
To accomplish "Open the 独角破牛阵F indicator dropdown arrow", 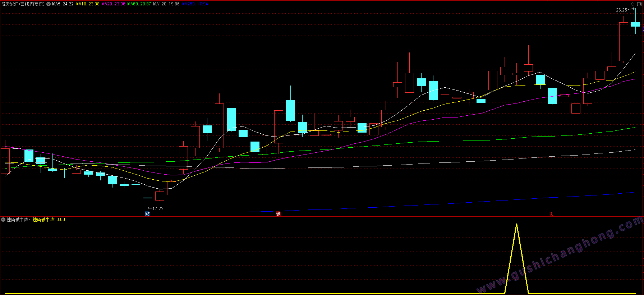I will click(3, 220).
